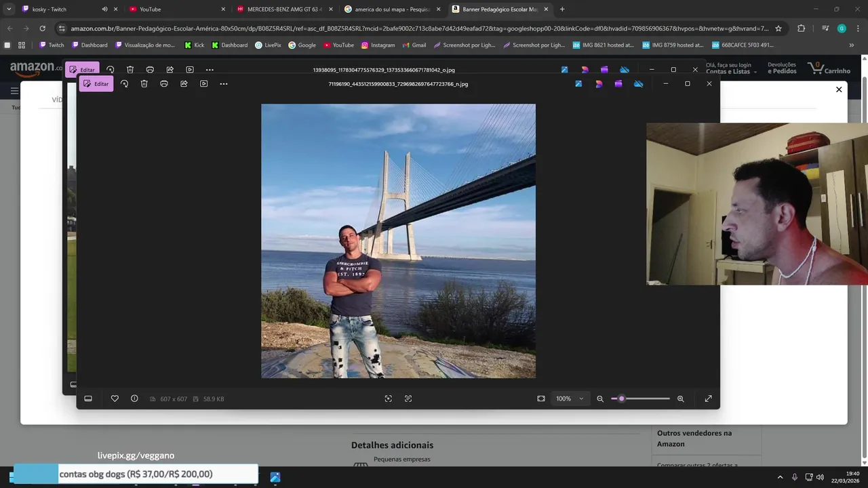Click the microphone icon in system tray
This screenshot has height=488, width=868.
pos(795,477)
